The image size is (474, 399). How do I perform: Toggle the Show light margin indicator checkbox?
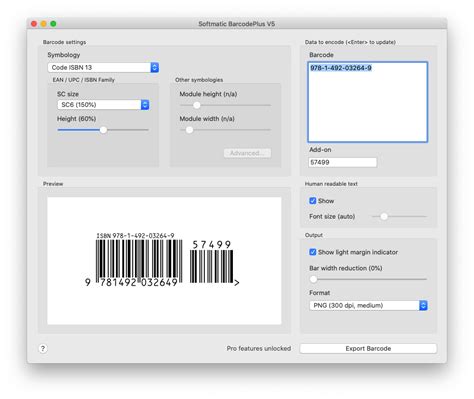click(313, 252)
